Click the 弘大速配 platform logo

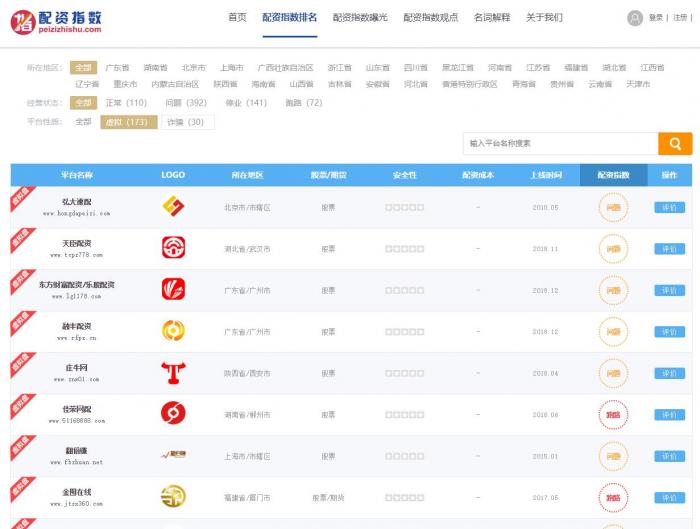click(x=173, y=207)
